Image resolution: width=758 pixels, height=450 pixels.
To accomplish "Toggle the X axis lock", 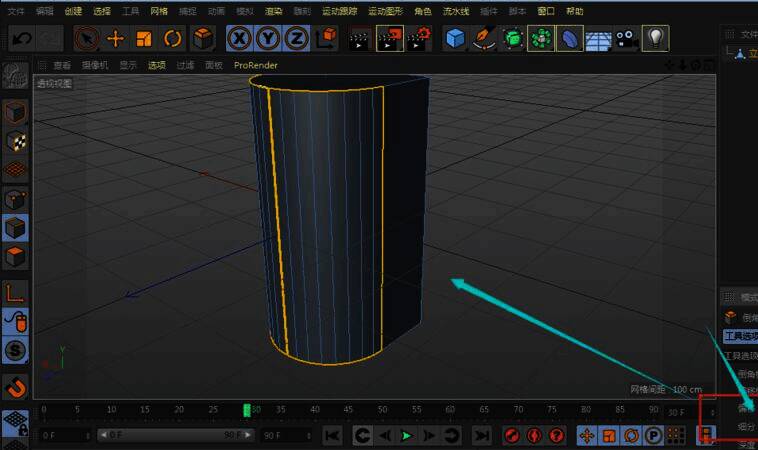I will pyautogui.click(x=240, y=39).
